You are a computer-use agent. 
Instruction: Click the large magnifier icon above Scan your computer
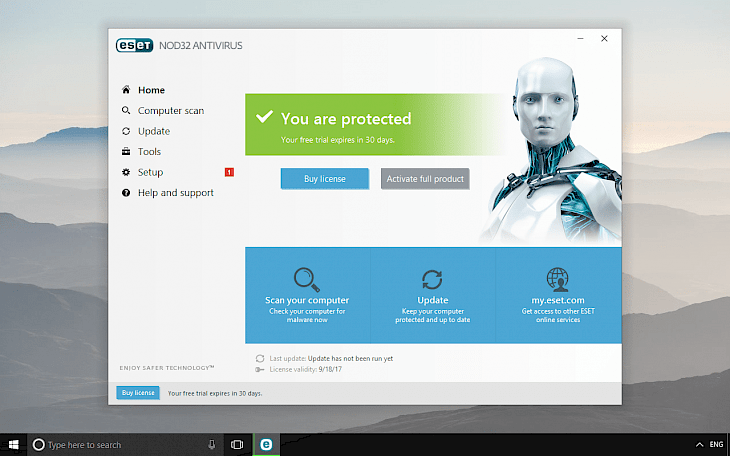click(x=307, y=279)
